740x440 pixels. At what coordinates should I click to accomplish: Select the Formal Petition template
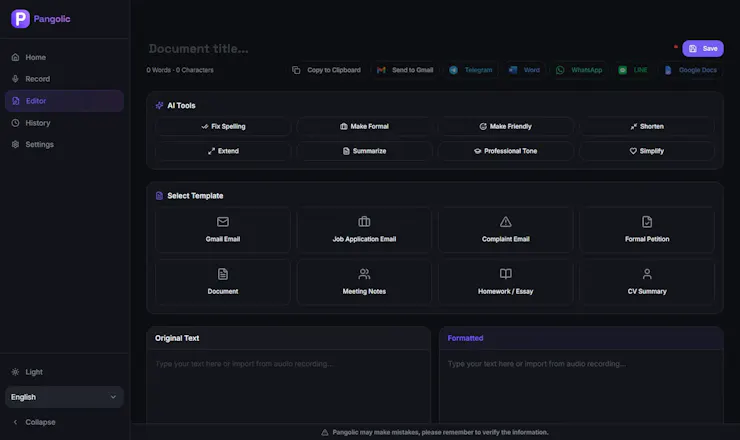coord(647,230)
